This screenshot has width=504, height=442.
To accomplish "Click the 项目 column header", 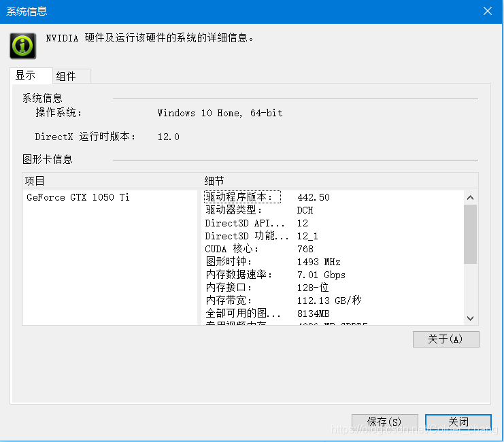I will (112, 181).
